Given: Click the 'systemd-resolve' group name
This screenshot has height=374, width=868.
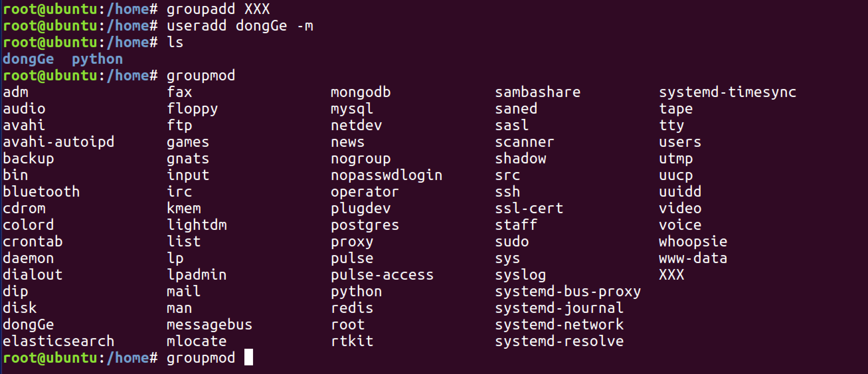Looking at the screenshot, I should point(559,341).
